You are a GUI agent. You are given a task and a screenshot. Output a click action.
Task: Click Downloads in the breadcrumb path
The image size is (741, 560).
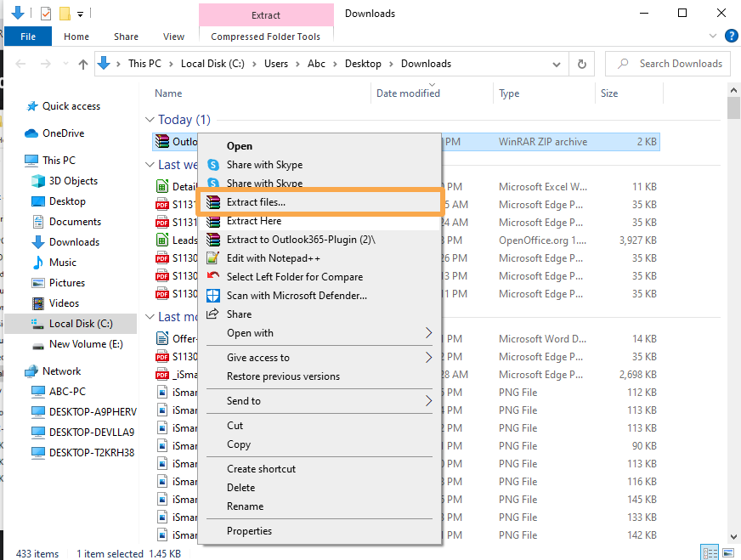click(x=426, y=63)
